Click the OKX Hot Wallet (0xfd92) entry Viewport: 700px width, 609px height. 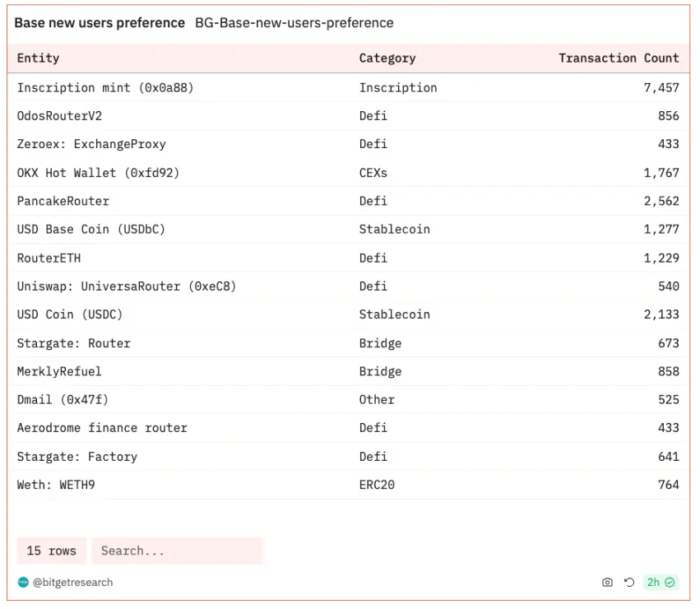tap(98, 173)
